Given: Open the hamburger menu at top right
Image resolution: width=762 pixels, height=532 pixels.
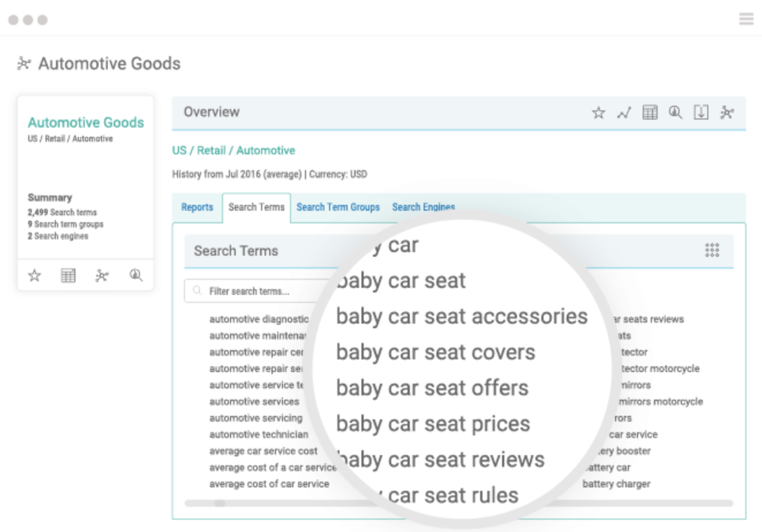Looking at the screenshot, I should tap(746, 19).
